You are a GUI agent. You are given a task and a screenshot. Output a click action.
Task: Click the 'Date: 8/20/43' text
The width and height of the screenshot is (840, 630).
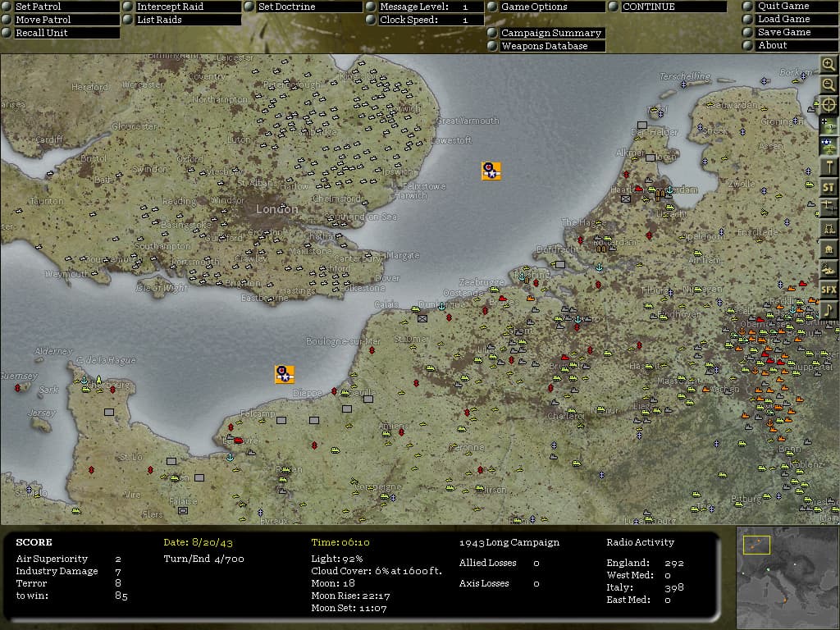tap(199, 543)
